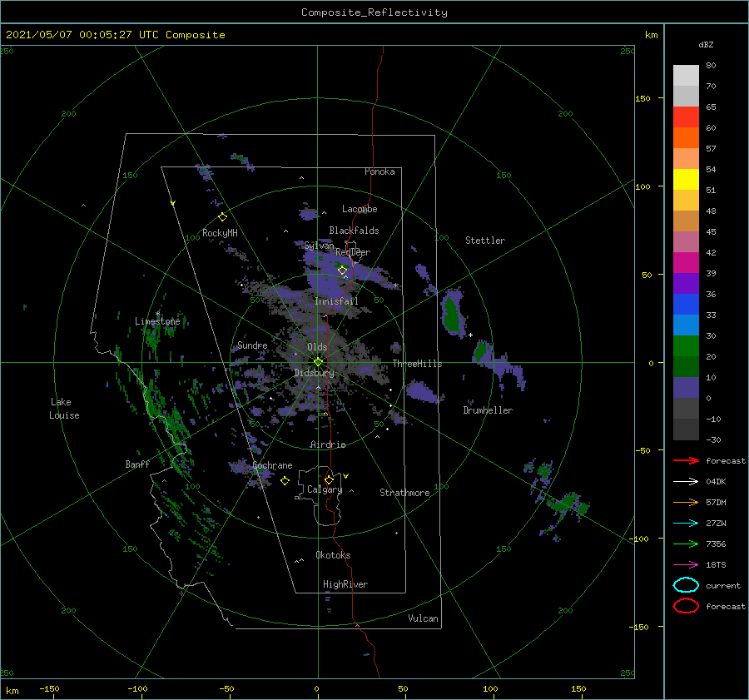Click the RockyMH label
This screenshot has width=749, height=700.
point(220,233)
